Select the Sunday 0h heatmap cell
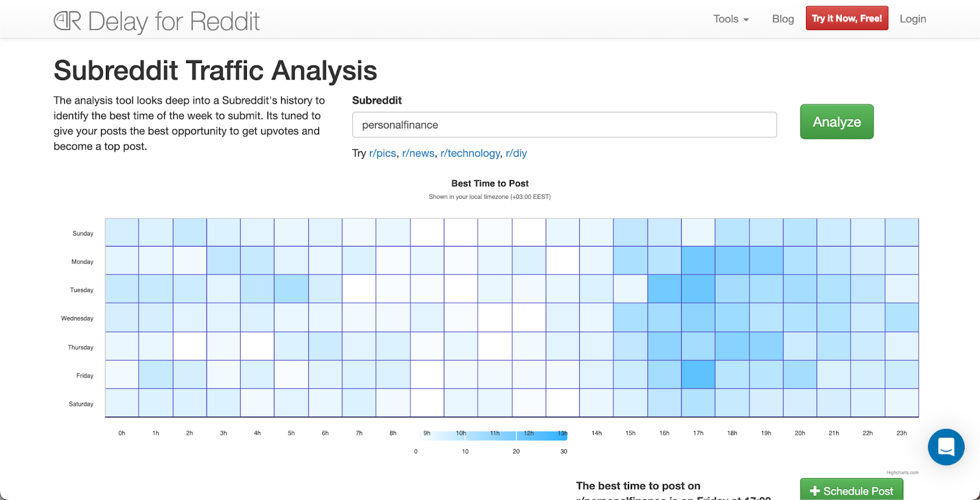Viewport: 980px width, 500px height. [122, 233]
